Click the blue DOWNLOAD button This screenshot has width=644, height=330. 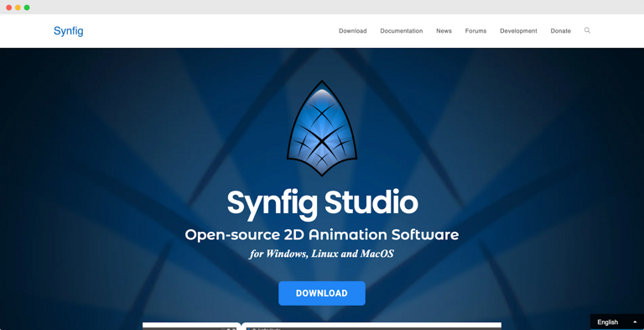tap(322, 293)
